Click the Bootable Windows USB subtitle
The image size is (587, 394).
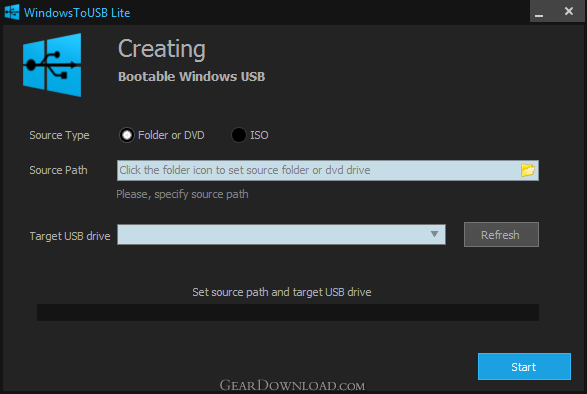coord(192,76)
